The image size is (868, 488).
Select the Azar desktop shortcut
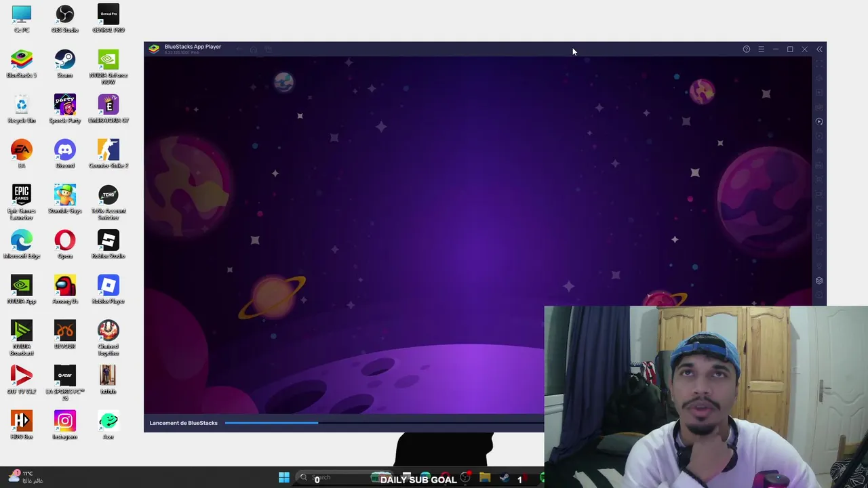click(108, 426)
